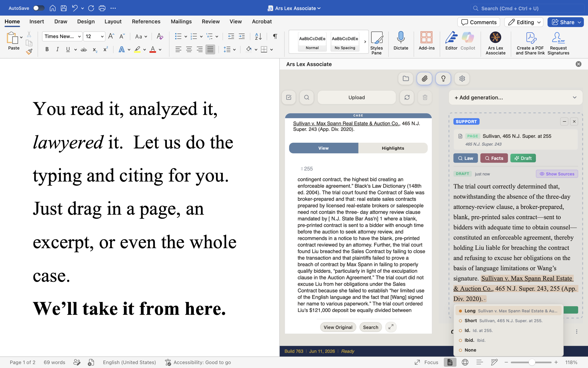
Task: Click Request Signatures icon
Action: 558,43
